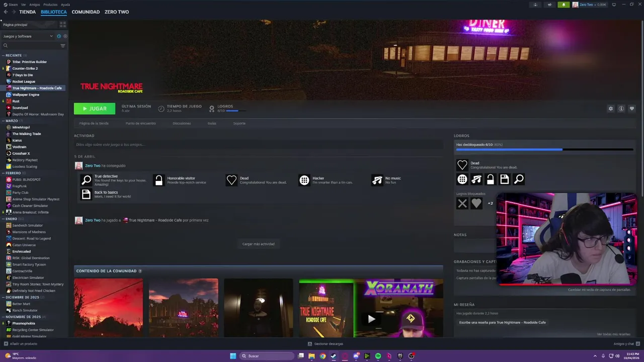Select Rocket League in library list
644x362 pixels.
point(24,81)
